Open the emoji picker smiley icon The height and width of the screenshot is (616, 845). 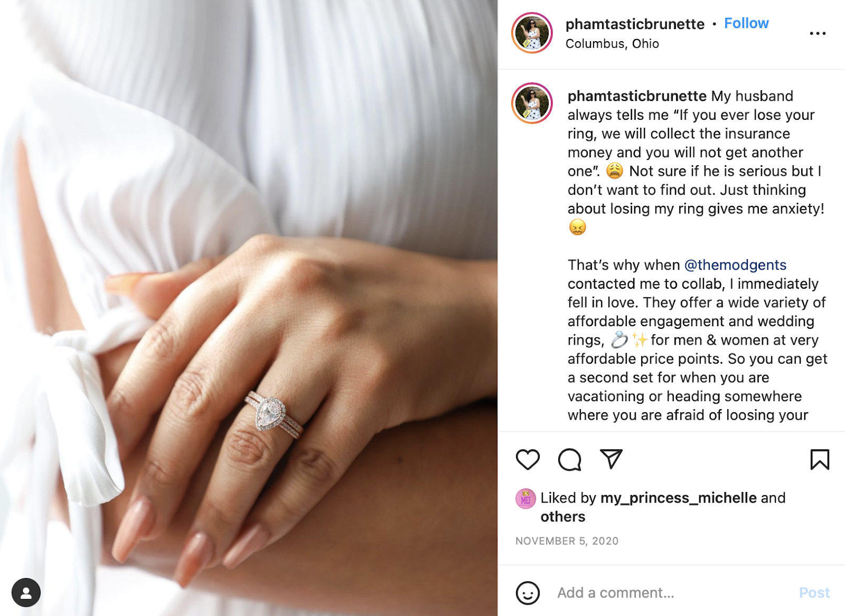pos(528,593)
